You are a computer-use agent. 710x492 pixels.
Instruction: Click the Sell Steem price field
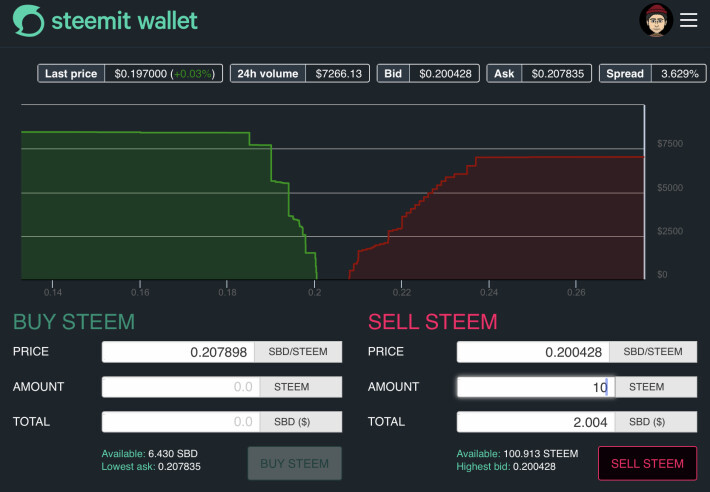pos(533,352)
